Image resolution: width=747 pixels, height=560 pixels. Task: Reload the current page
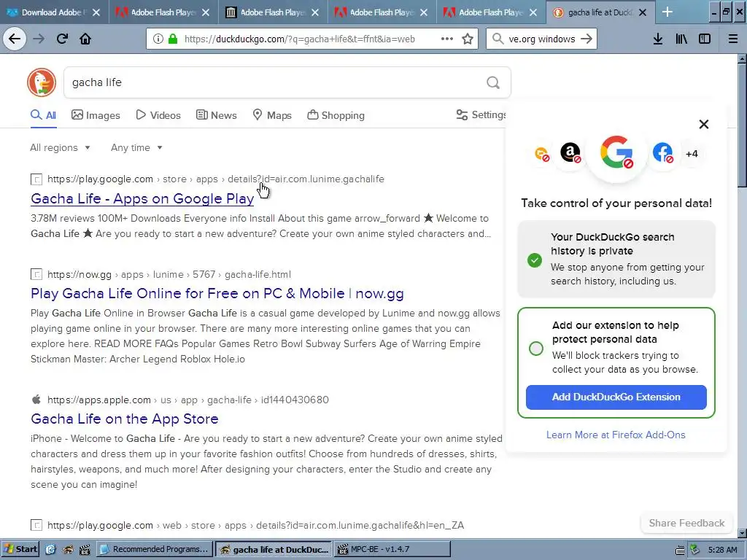point(62,39)
